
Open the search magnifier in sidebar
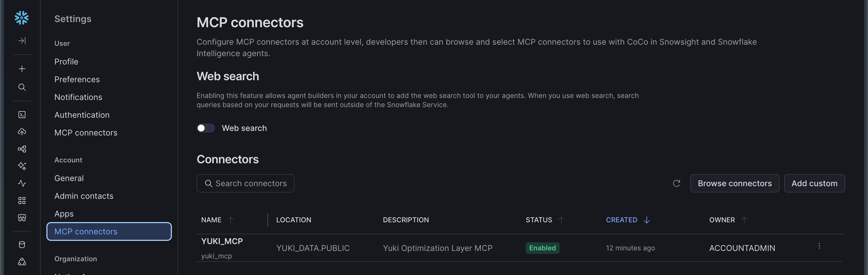point(22,87)
